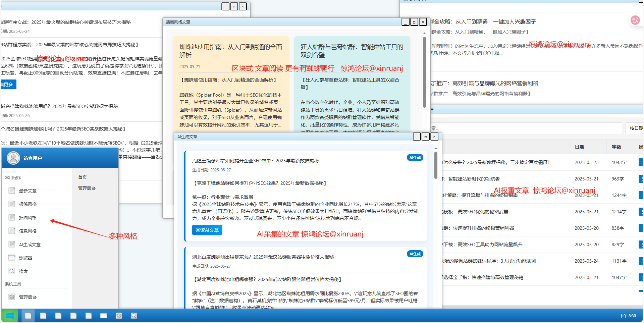Select 管理后台 in start menu right column
This screenshot has height=323, width=644.
point(87,188)
